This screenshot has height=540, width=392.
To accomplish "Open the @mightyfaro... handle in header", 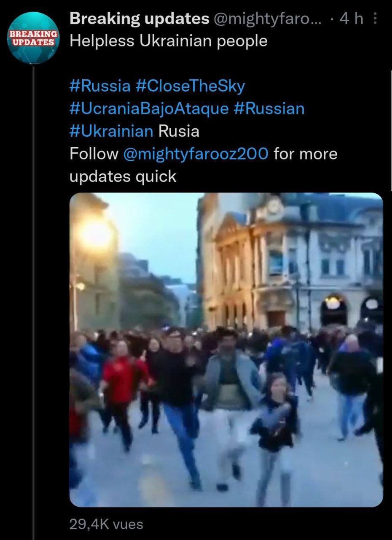I will tap(267, 19).
